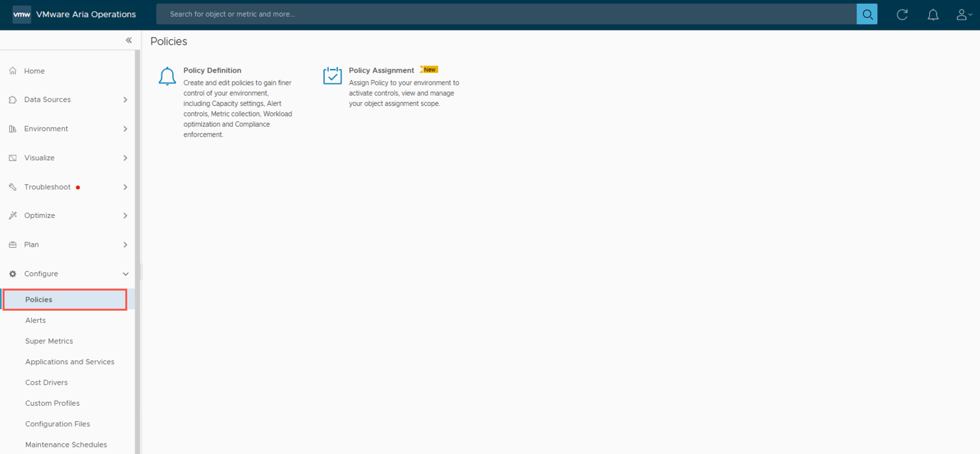
Task: Open the user account menu icon
Action: (x=963, y=15)
